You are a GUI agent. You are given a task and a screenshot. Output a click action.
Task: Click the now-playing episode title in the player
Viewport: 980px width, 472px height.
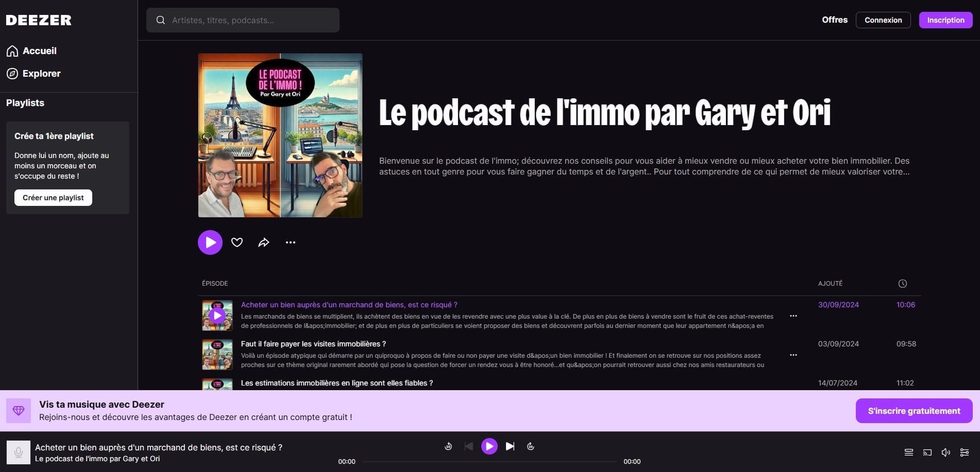[x=159, y=447]
